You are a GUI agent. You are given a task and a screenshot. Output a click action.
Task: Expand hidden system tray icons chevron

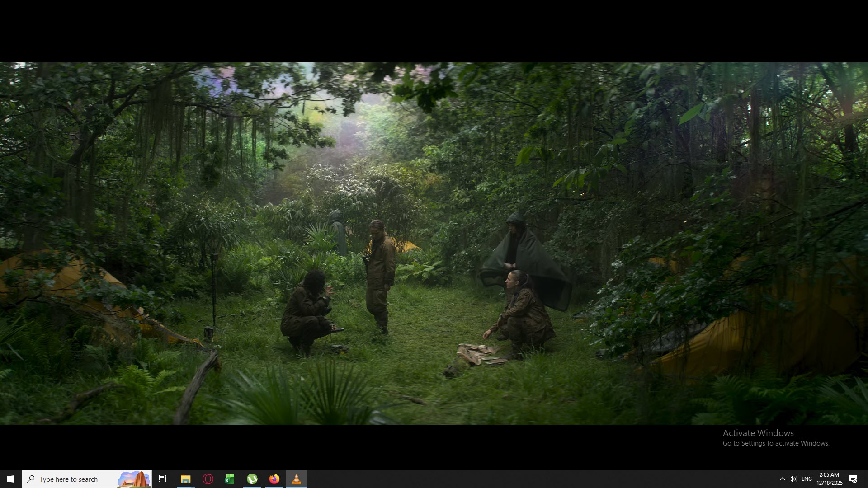(x=782, y=479)
